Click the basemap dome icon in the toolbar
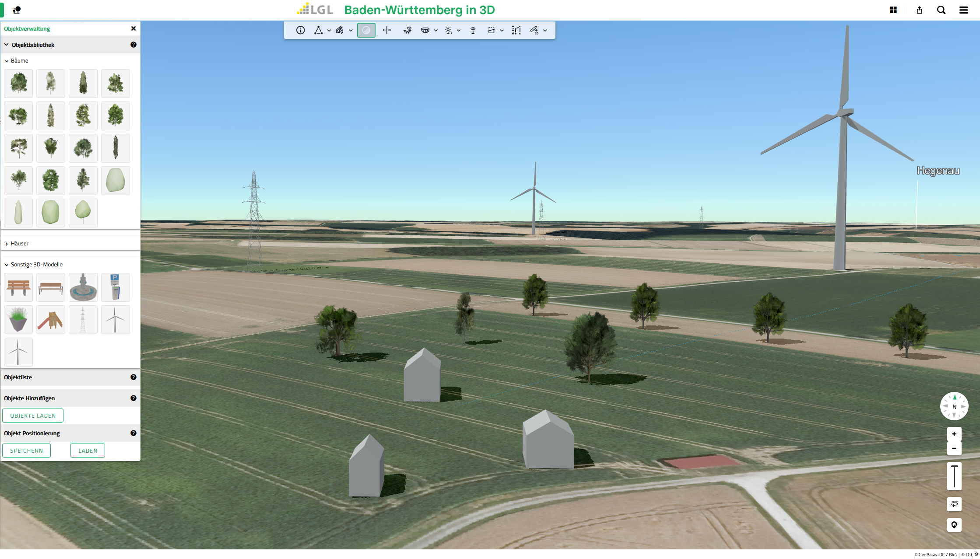 pos(426,30)
